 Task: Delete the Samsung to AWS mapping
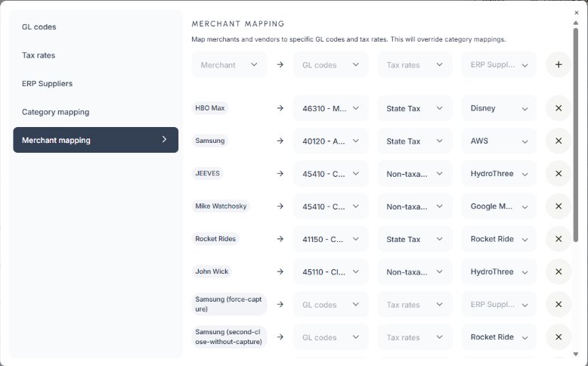559,141
